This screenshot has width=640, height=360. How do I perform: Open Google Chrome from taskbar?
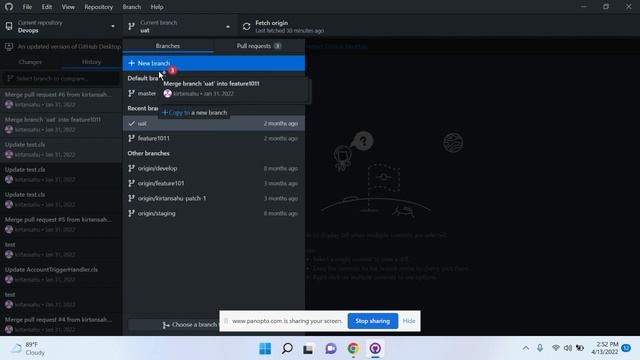pos(353,349)
